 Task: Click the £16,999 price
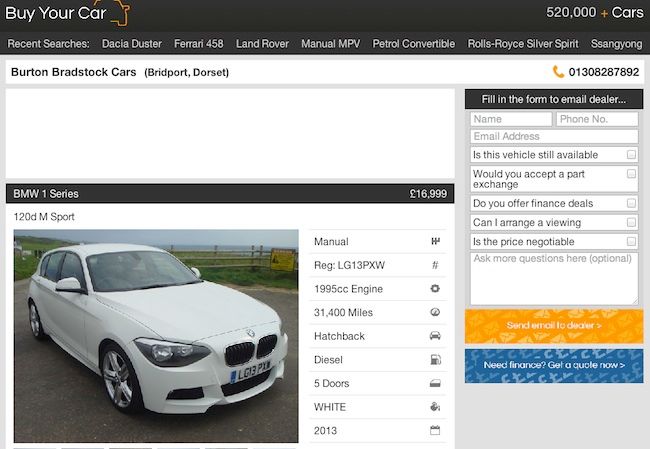click(x=428, y=194)
